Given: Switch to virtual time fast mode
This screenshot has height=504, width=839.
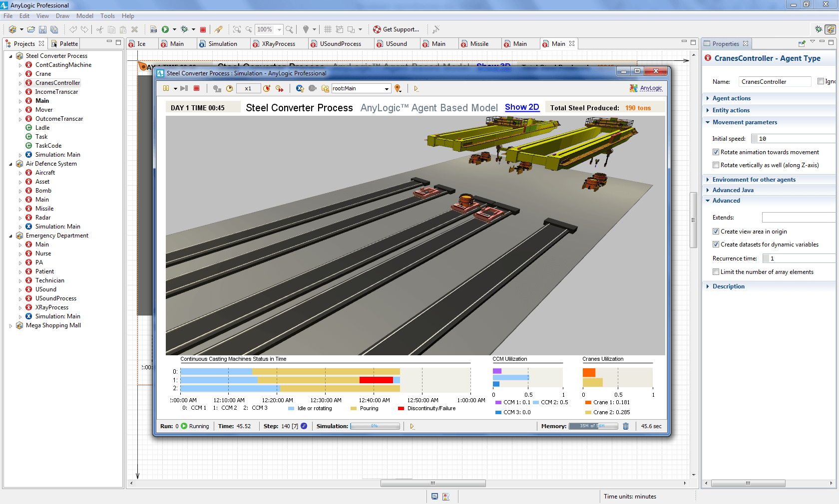Looking at the screenshot, I should 279,88.
